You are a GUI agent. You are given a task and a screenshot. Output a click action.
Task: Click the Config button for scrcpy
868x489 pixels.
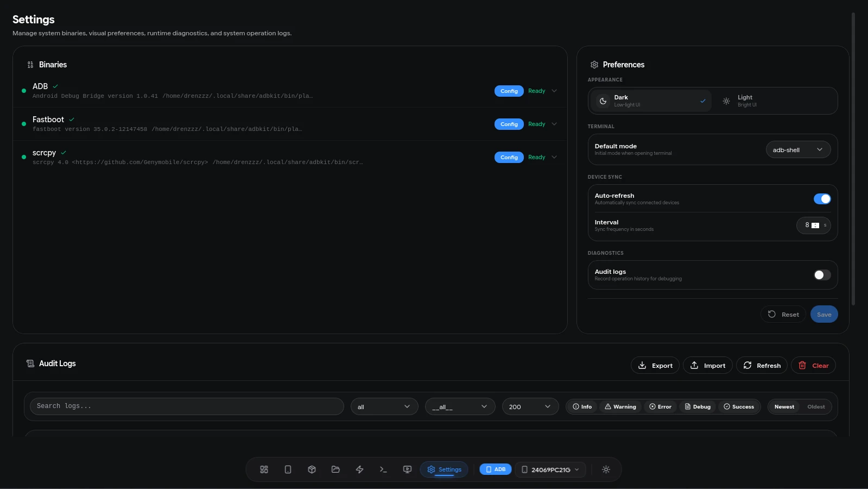click(509, 158)
